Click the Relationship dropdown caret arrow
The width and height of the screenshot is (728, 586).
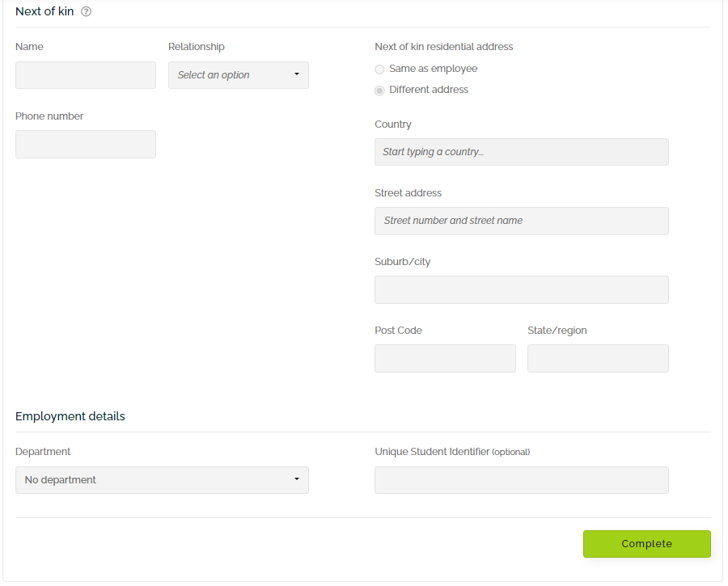coord(297,74)
